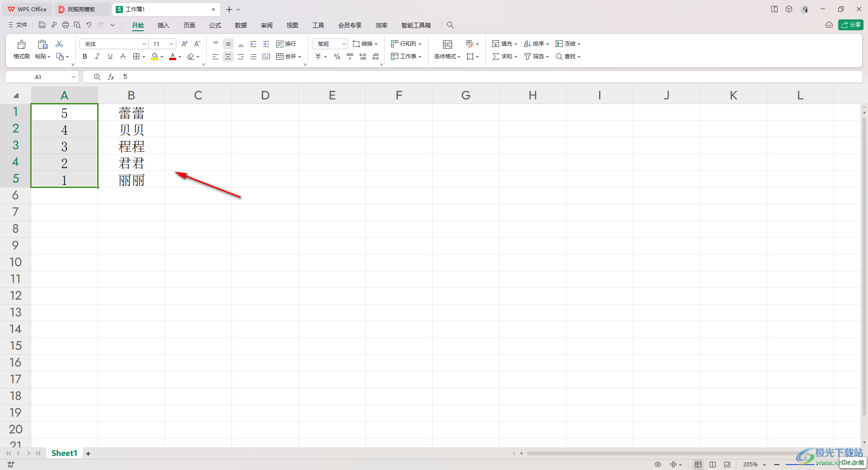Toggle Underline formatting
The image size is (868, 470).
tap(110, 56)
